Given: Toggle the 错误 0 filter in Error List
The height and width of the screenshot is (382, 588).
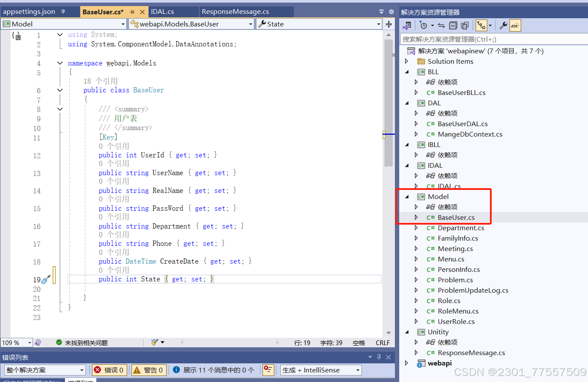Looking at the screenshot, I should pyautogui.click(x=109, y=370).
